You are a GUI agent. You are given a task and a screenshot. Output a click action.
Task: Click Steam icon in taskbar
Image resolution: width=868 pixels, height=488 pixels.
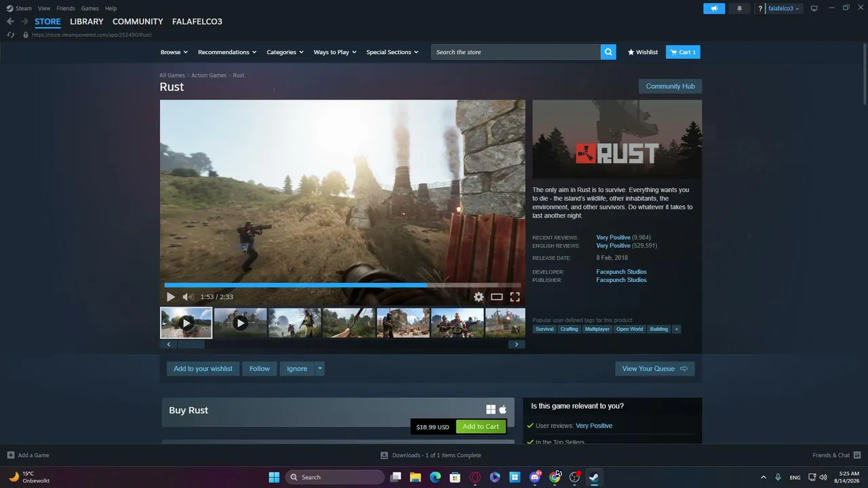coord(594,477)
